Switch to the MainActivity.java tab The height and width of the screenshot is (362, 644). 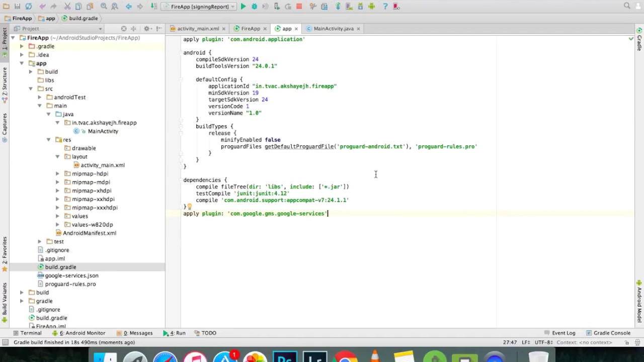click(x=333, y=29)
